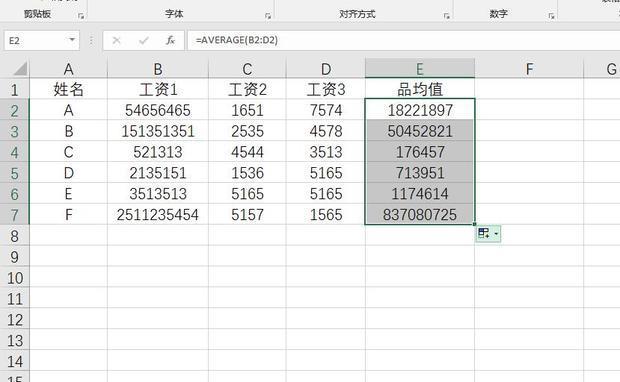Select column E header
The height and width of the screenshot is (382, 620).
tap(420, 69)
